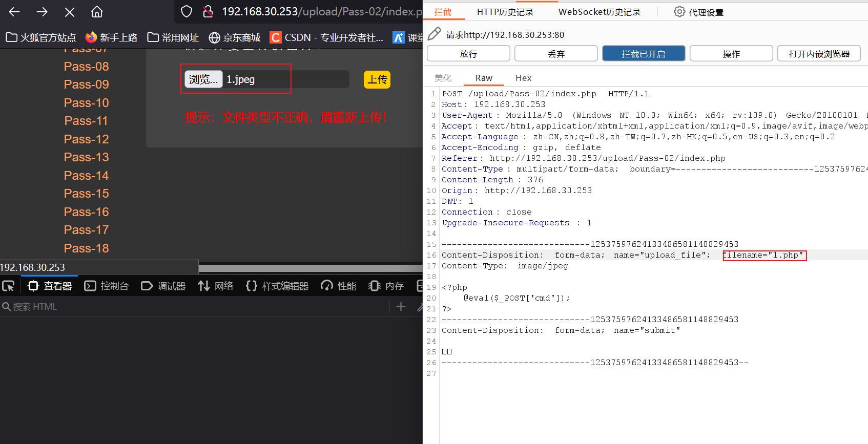
Task: Open the 操作 action menu button
Action: point(731,54)
